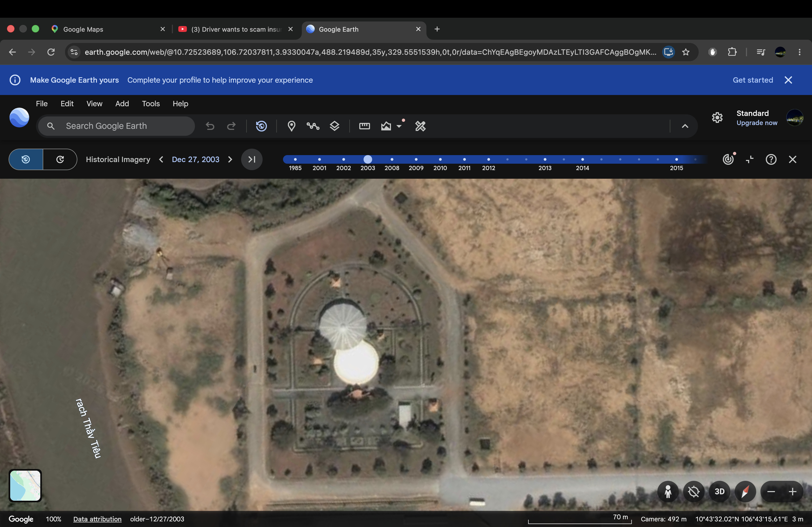Switch to the Timelapse mode button

(60, 159)
